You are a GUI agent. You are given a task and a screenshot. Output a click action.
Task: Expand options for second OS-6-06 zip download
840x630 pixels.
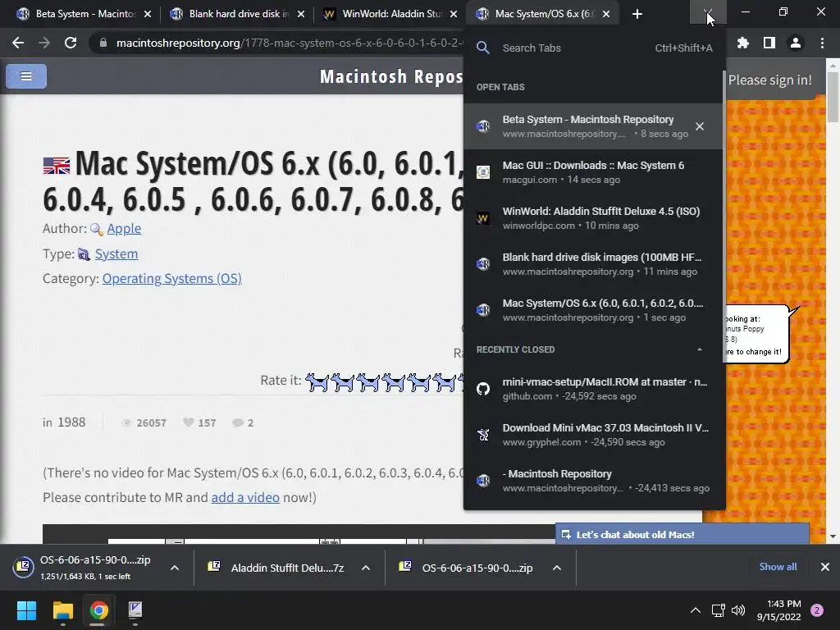coord(557,568)
